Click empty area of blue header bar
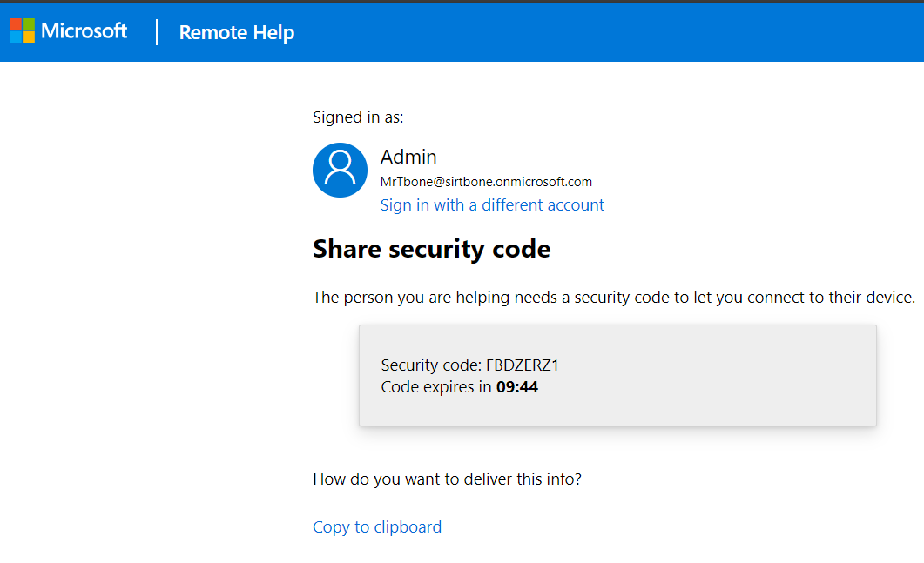 point(610,32)
